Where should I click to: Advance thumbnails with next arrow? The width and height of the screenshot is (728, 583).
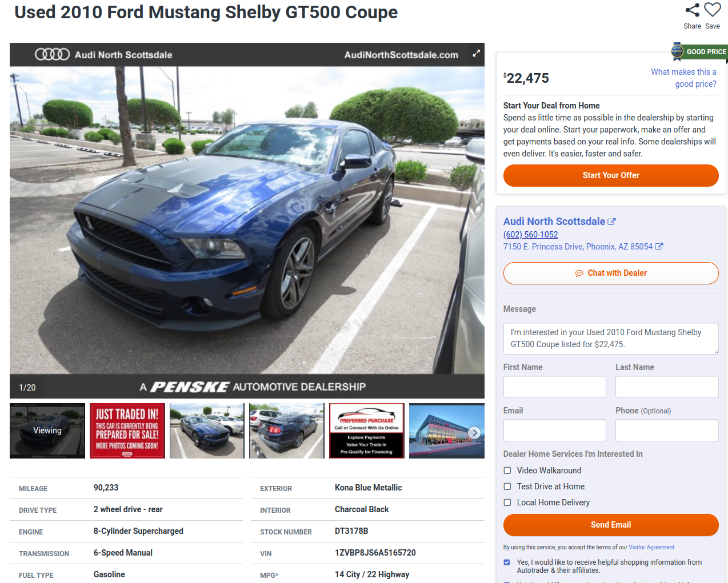coord(474,433)
